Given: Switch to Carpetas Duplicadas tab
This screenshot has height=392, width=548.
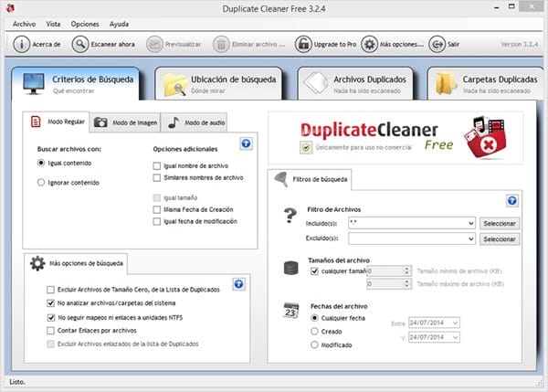Looking at the screenshot, I should click(x=485, y=83).
